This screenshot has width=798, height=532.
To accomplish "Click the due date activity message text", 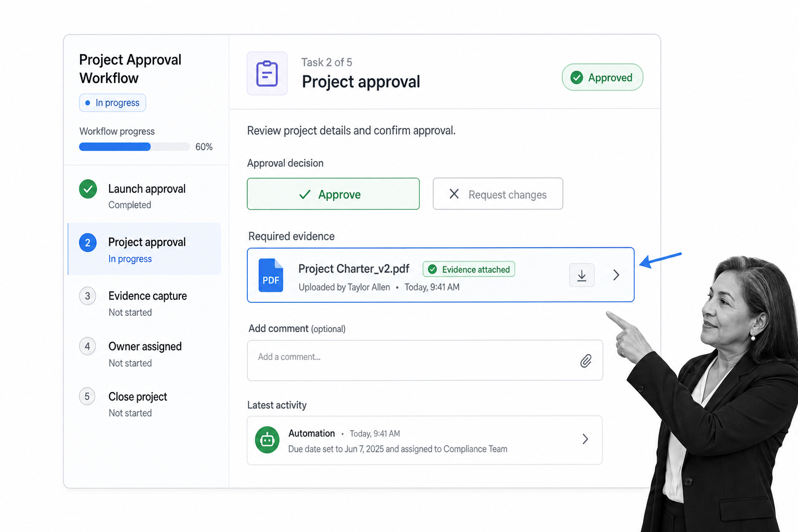I will [x=397, y=449].
